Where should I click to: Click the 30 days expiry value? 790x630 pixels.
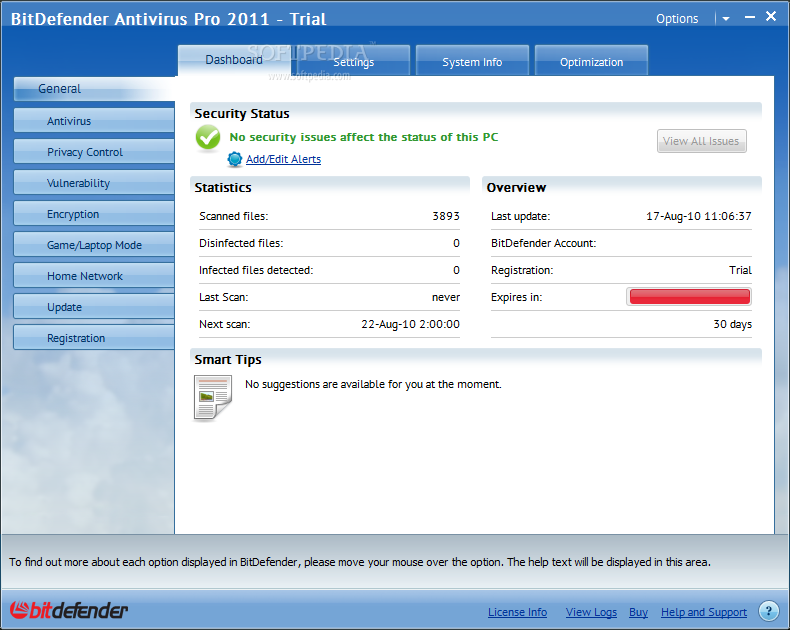pyautogui.click(x=732, y=324)
